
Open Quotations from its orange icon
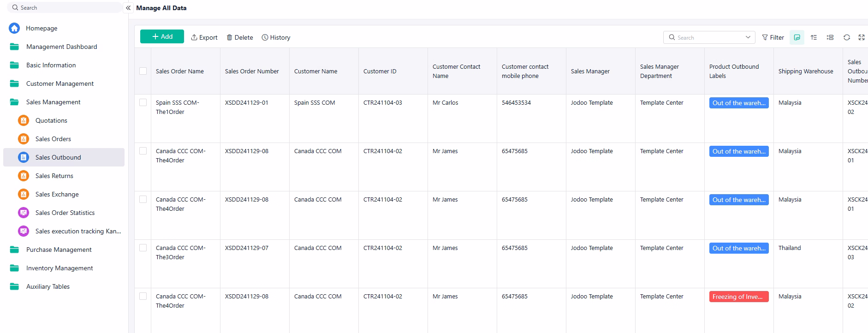pos(24,120)
